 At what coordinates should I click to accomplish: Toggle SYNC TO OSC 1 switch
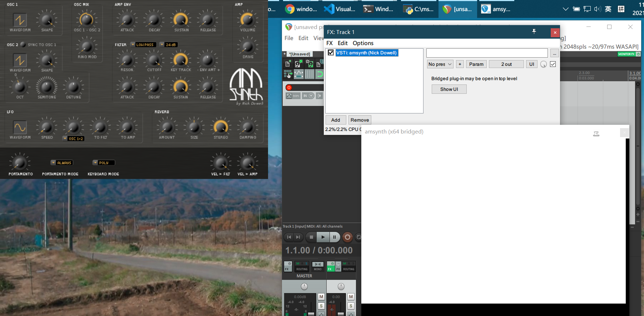pyautogui.click(x=23, y=44)
